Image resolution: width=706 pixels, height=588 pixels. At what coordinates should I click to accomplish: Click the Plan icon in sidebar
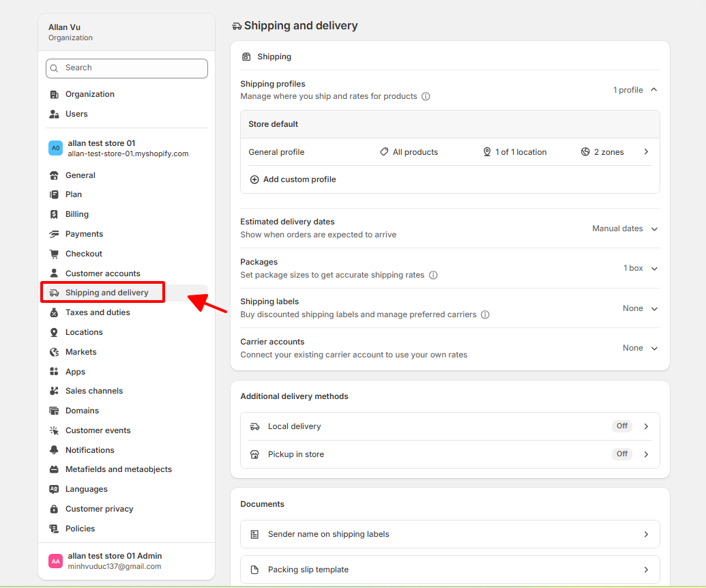(x=54, y=194)
